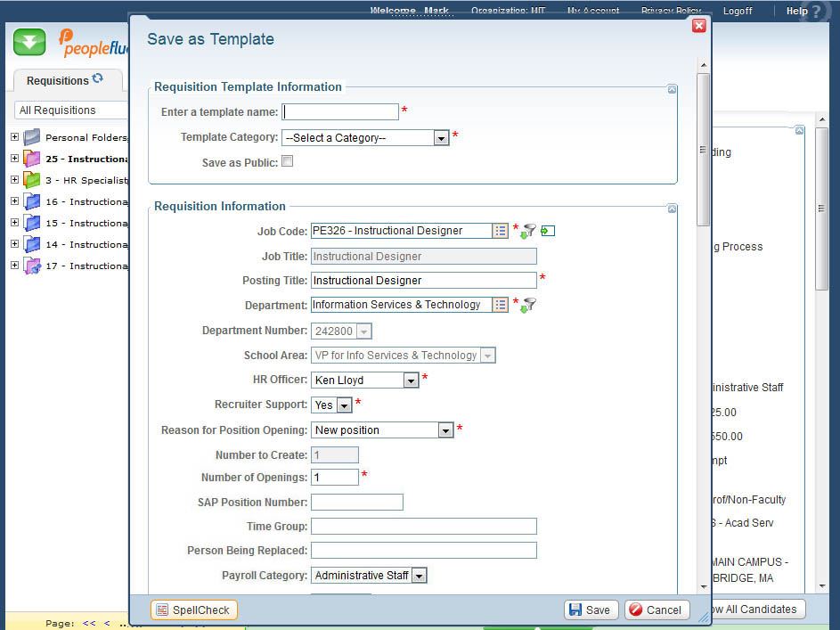This screenshot has width=840, height=630.
Task: Expand the Personal Folders tree node
Action: (x=14, y=137)
